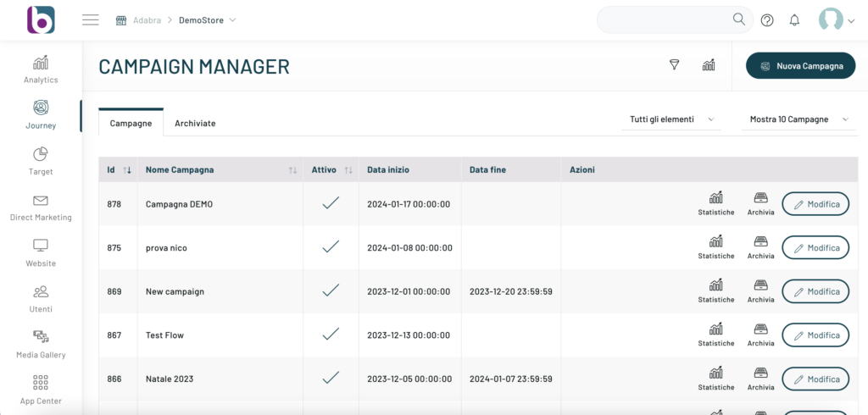Switch to the Archiviate tab
The image size is (868, 415).
point(195,123)
